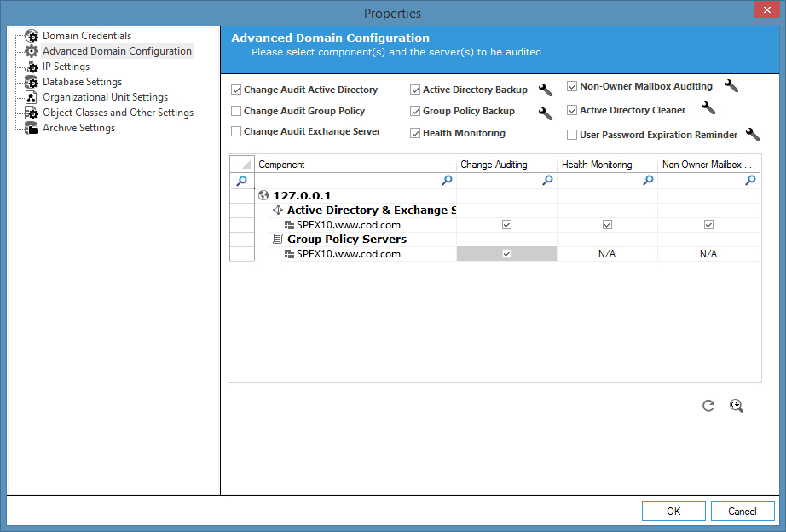Open Active Directory Cleaner wrench settings
Screen dimensions: 786x532
708,107
